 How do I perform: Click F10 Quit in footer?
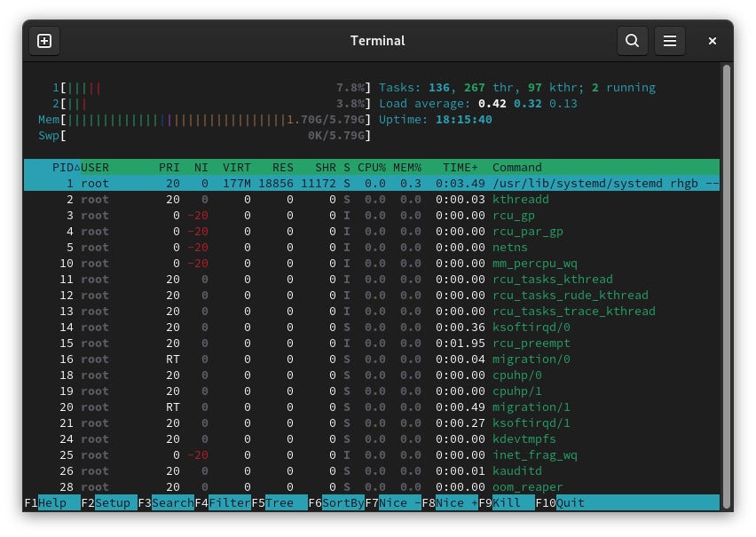561,502
